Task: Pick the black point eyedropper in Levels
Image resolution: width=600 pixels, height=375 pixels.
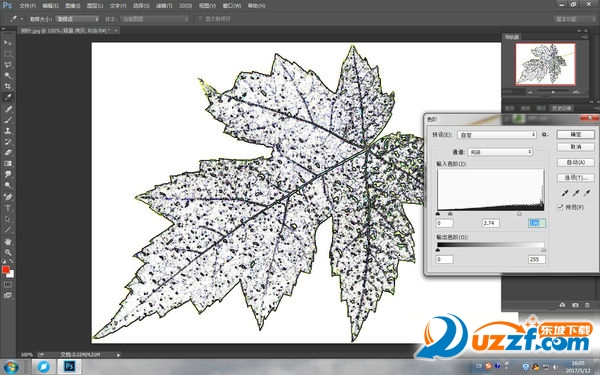Action: 565,193
